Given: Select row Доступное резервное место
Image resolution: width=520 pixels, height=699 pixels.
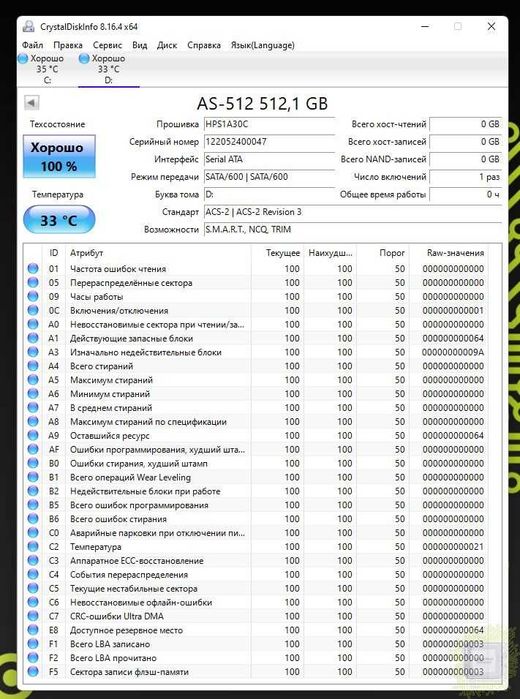Looking at the screenshot, I should [x=256, y=629].
